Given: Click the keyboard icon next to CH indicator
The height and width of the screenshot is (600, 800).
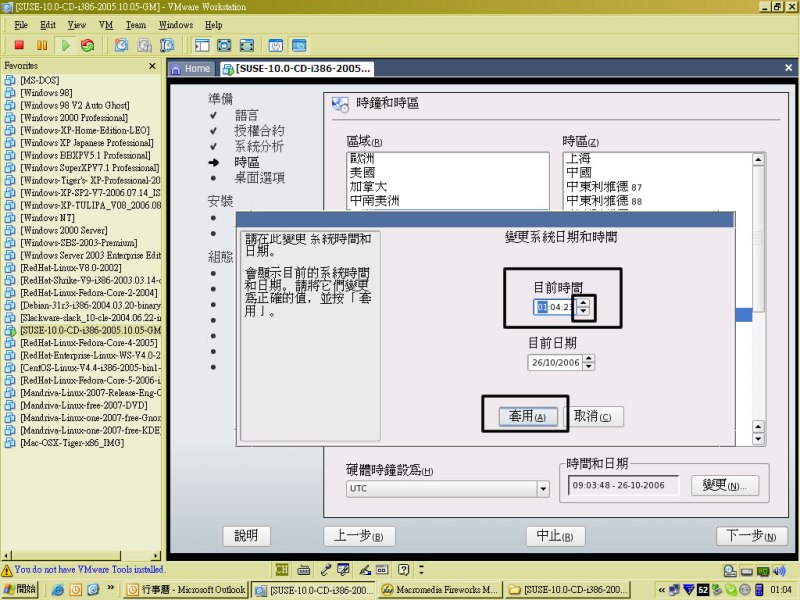Looking at the screenshot, I should (304, 569).
